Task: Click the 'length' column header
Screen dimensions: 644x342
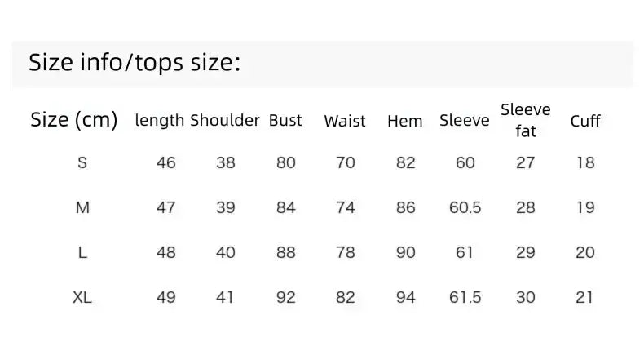Action: tap(159, 121)
